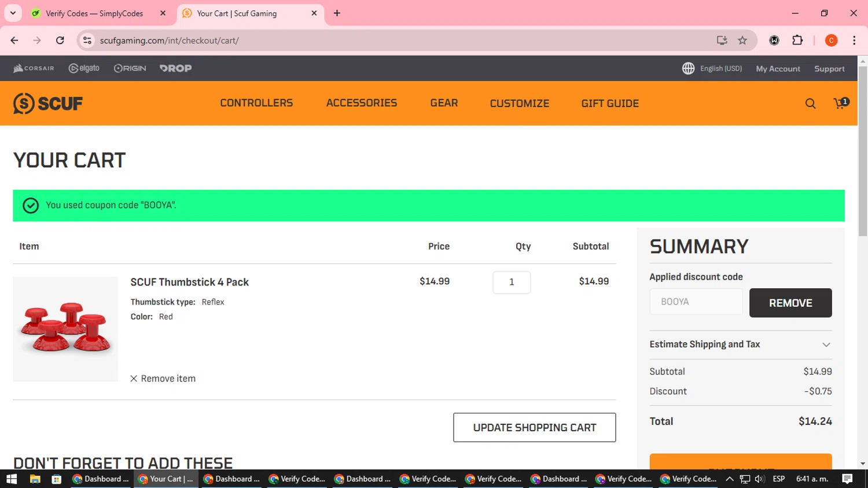
Task: Open the Windows Start menu
Action: pyautogui.click(x=12, y=479)
